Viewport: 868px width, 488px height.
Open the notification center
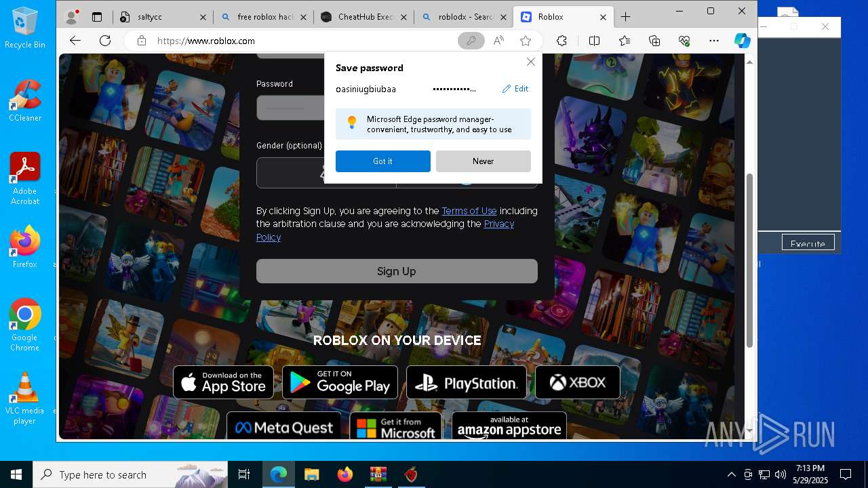click(x=846, y=474)
